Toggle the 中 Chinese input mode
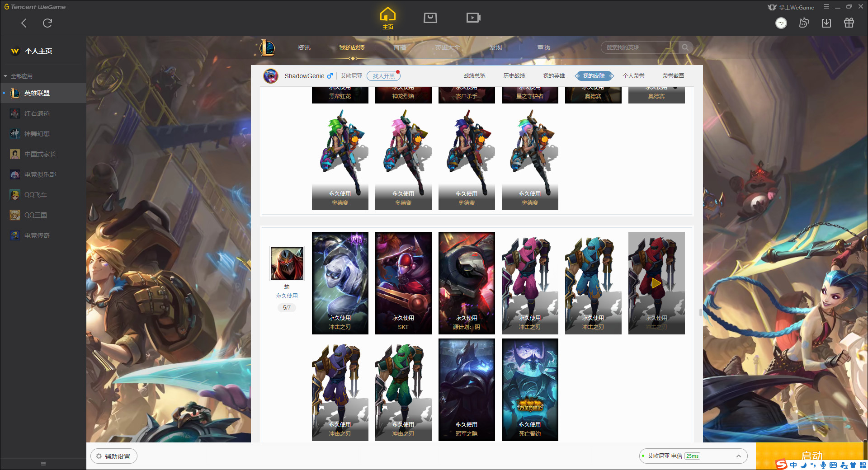The image size is (868, 470). click(793, 465)
